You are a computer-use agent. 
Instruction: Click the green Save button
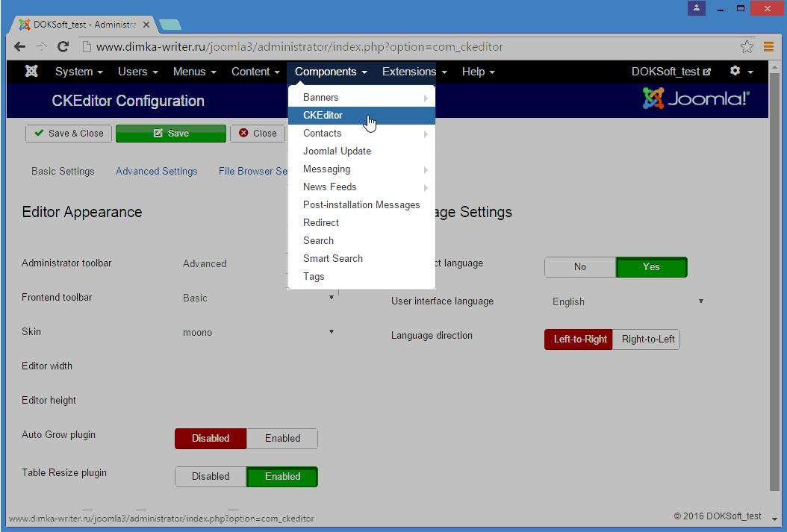pyautogui.click(x=170, y=134)
